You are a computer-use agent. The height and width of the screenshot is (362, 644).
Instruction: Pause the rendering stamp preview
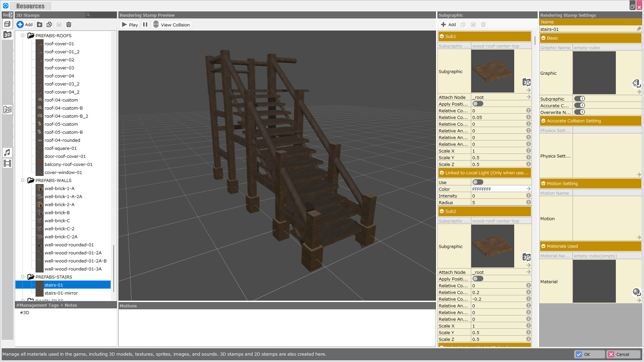tap(145, 24)
